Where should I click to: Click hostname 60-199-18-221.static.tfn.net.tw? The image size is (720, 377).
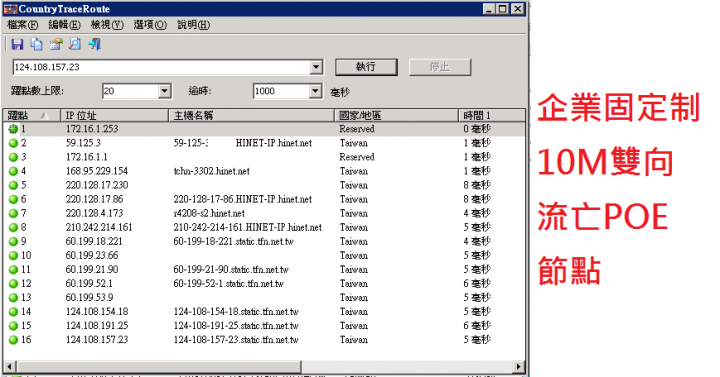click(233, 242)
